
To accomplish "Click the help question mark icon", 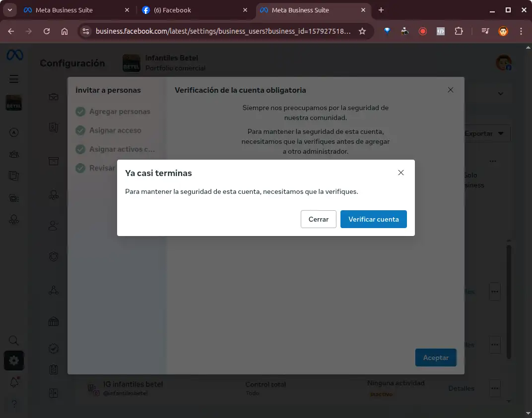I will tap(14, 403).
